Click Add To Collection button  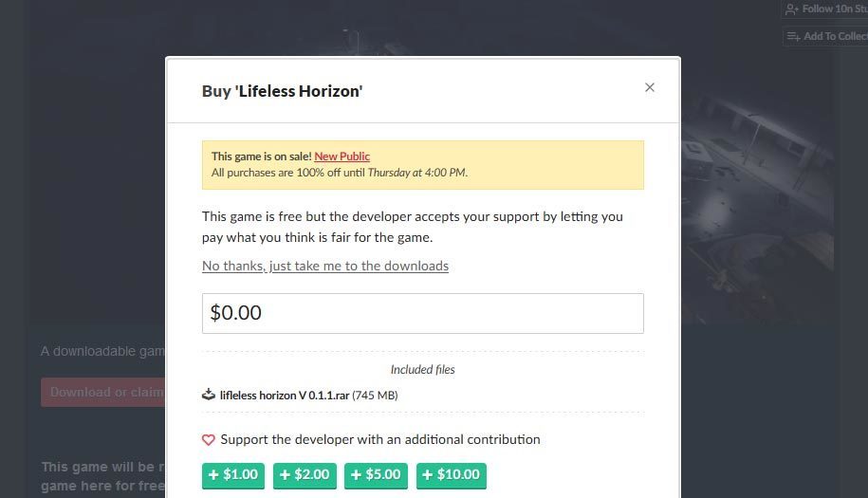[825, 36]
